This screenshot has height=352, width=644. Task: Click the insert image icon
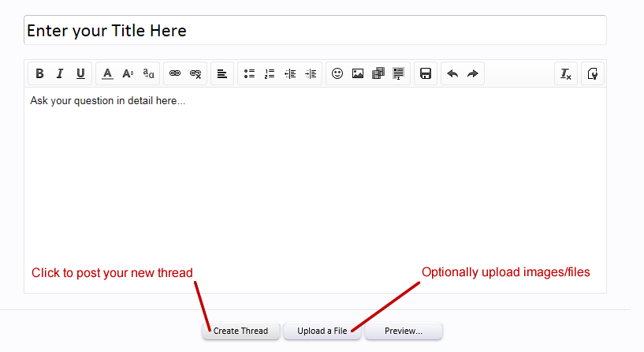pyautogui.click(x=358, y=73)
